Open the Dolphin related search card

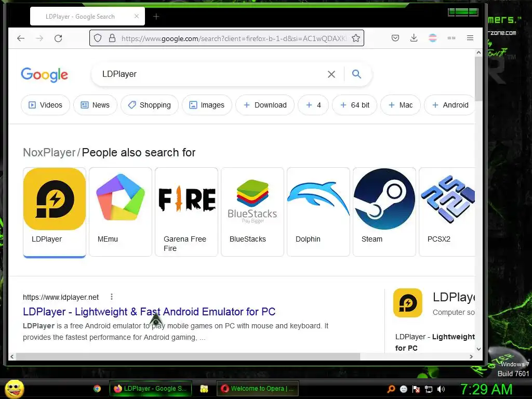pyautogui.click(x=318, y=212)
